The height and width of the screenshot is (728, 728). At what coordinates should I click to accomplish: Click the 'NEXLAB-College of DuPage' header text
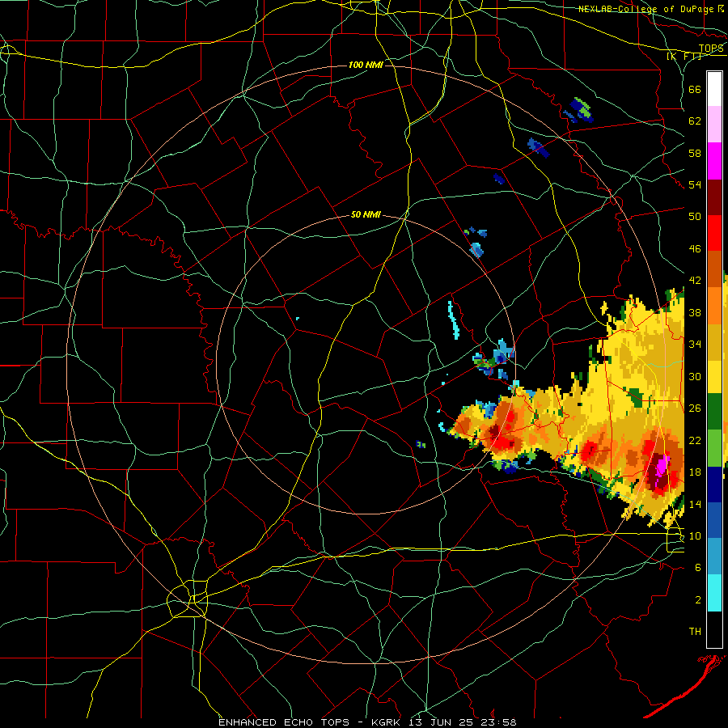(x=645, y=9)
